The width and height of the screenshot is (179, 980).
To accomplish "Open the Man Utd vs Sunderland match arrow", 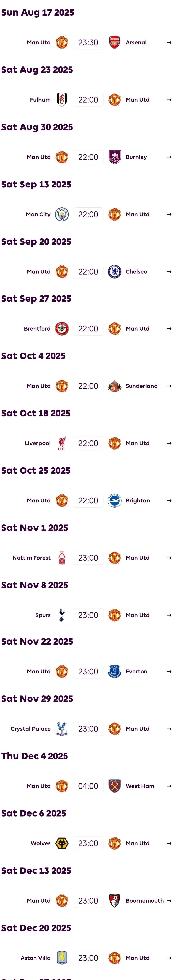I will coord(169,386).
